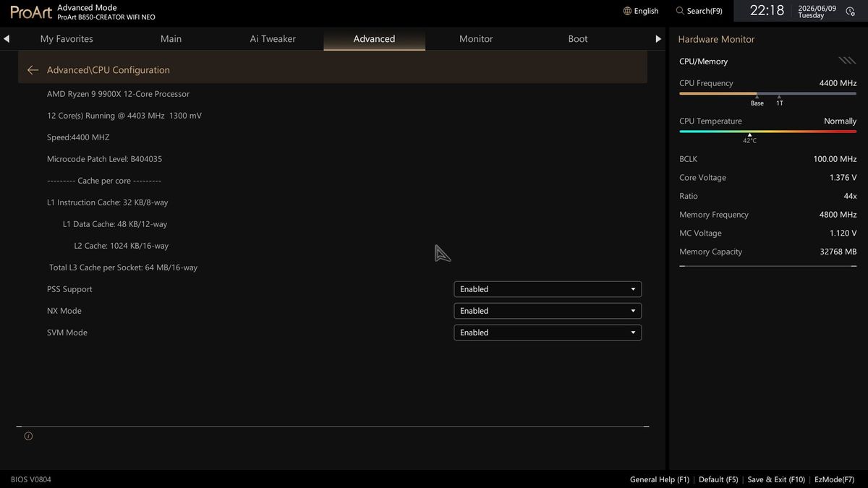Click L2 Cache: 1024 KB/16-way
Image resolution: width=868 pixels, height=488 pixels.
122,246
